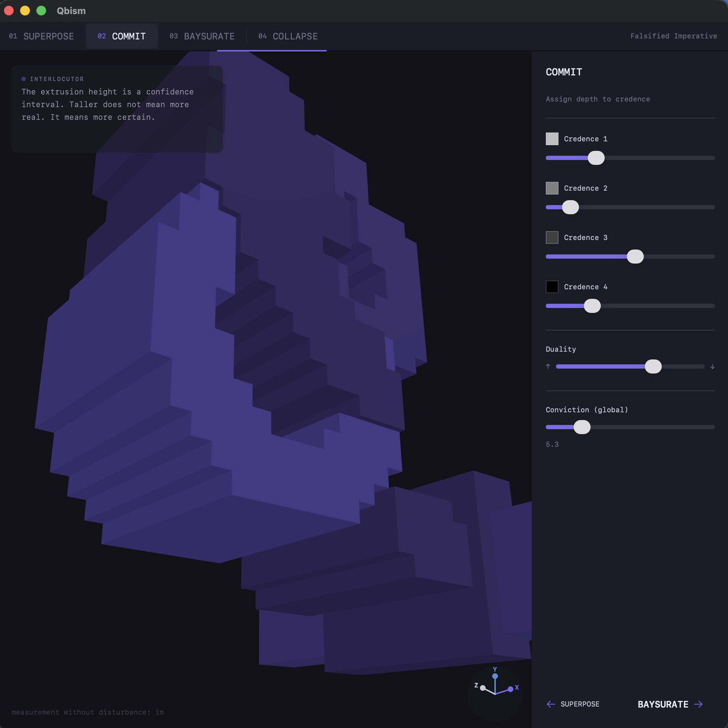The width and height of the screenshot is (728, 728).
Task: Click the up arrow beside the Duality slider
Action: [x=548, y=366]
